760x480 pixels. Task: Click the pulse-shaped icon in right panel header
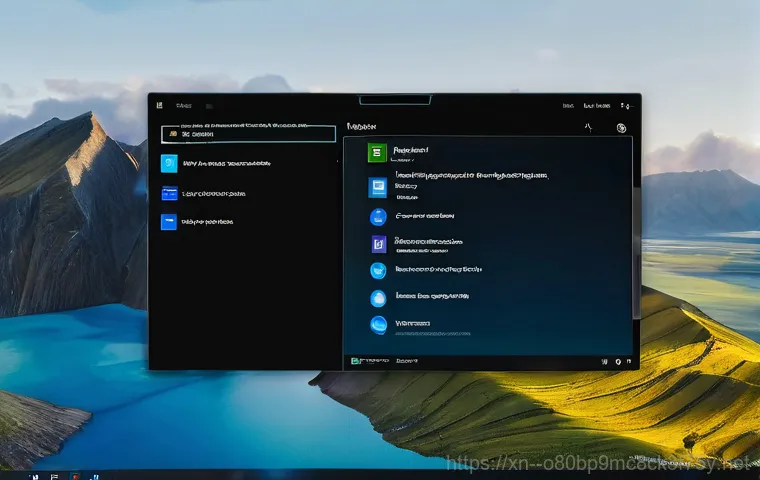[588, 127]
